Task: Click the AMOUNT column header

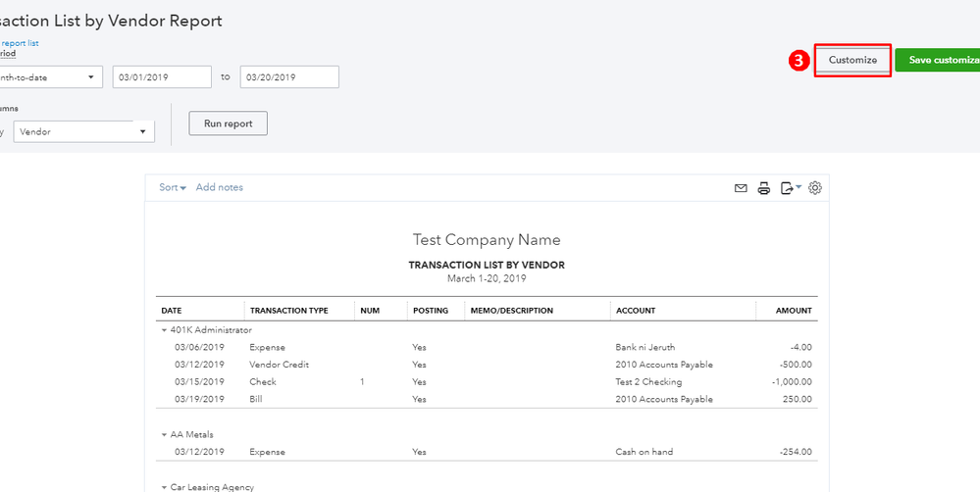Action: point(793,311)
